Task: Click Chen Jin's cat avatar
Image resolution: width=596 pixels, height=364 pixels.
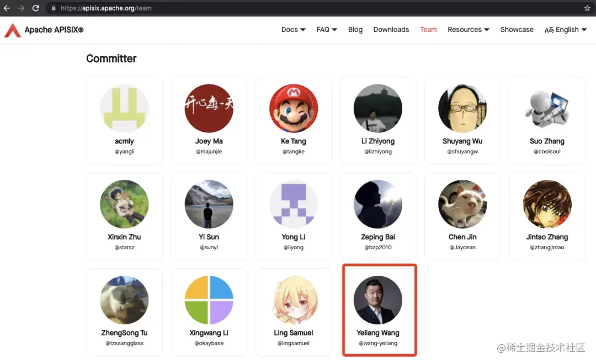Action: (x=462, y=204)
